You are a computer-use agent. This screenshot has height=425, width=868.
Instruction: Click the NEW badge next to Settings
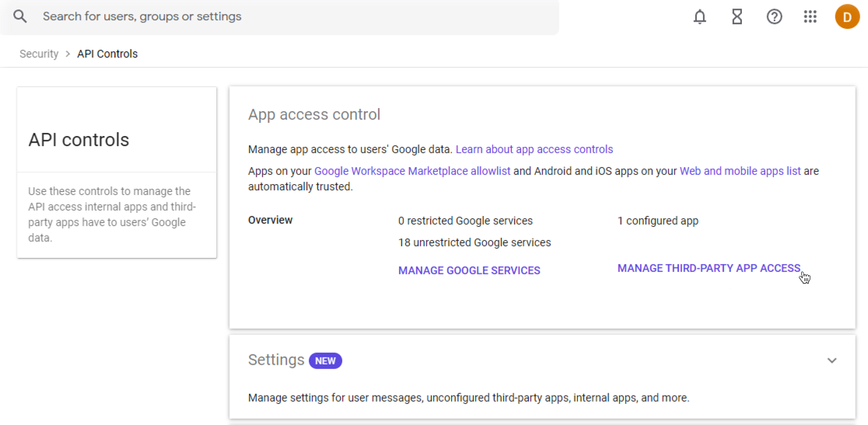[325, 361]
